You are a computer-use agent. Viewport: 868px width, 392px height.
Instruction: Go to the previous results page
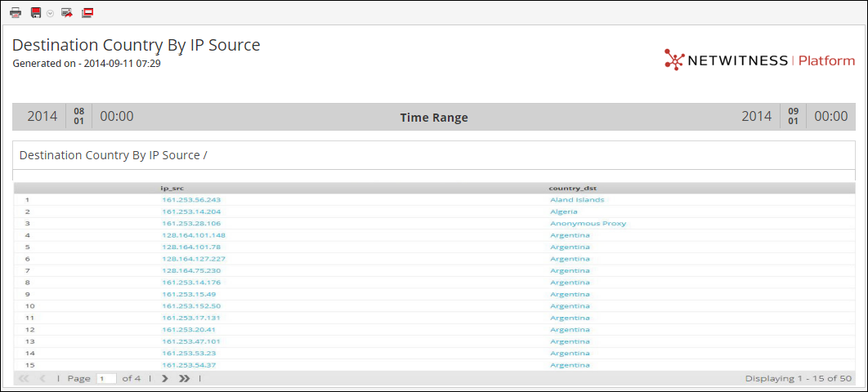(43, 379)
